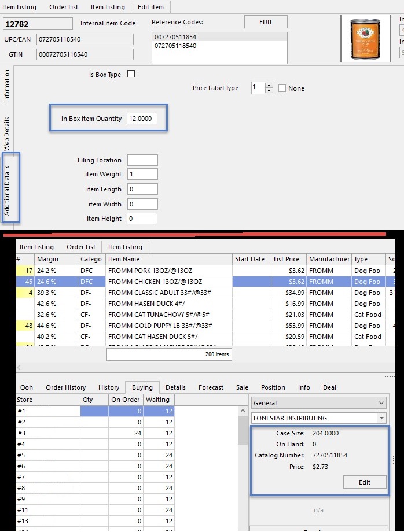The image size is (404, 532).
Task: Select FROMM CHICKEN 13OZ row
Action: click(x=205, y=282)
